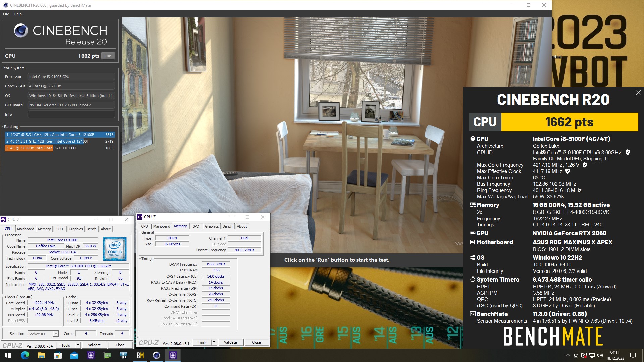Select CPU tab in right CPU-Z window

tap(144, 226)
